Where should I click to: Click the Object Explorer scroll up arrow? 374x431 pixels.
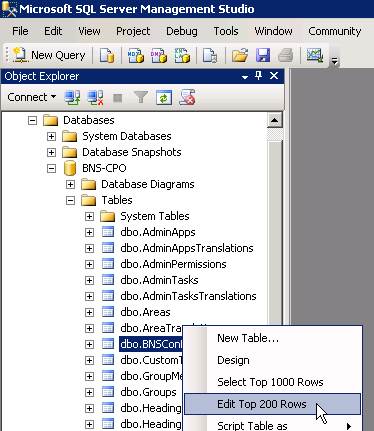[275, 120]
